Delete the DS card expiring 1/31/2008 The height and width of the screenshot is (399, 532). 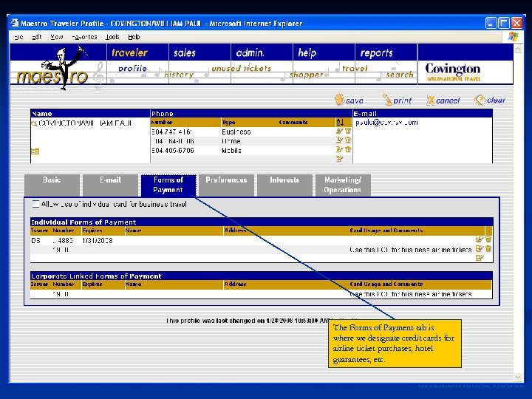pos(488,239)
